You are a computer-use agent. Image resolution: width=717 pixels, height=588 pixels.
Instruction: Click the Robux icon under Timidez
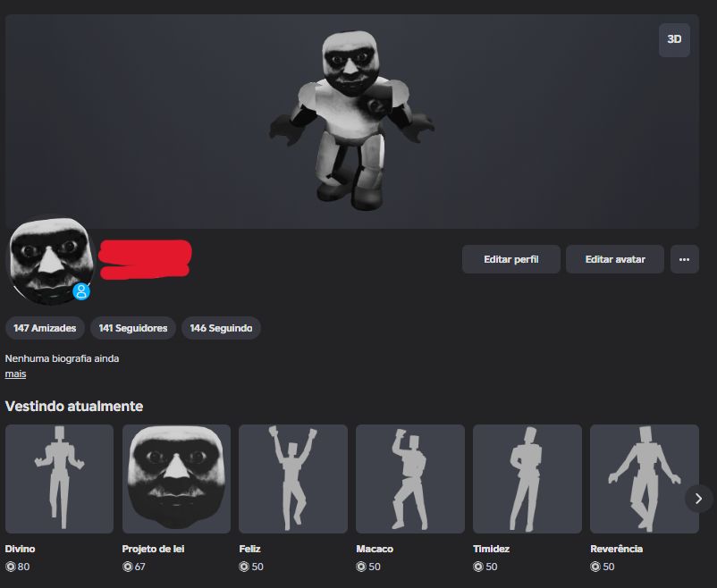tap(478, 567)
